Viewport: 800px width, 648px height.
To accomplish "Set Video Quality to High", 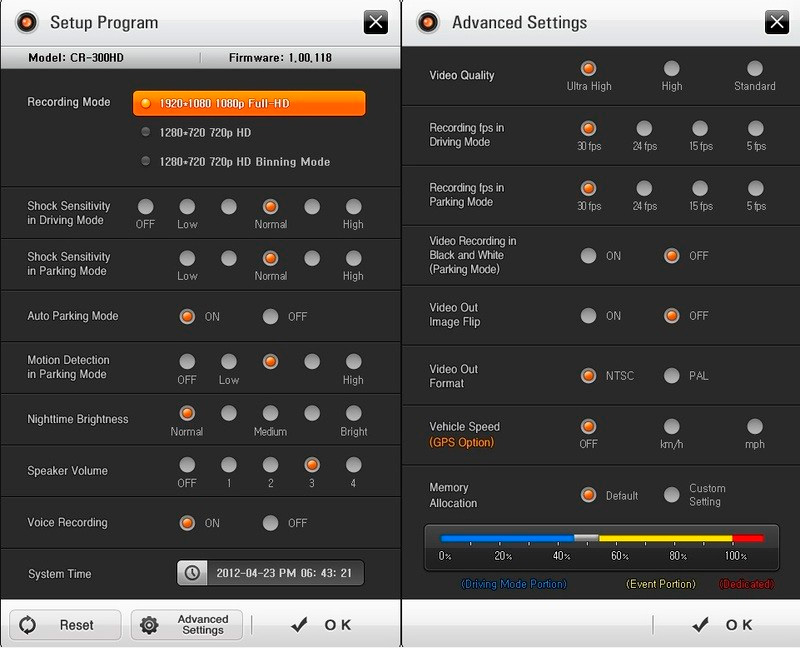I will [671, 68].
